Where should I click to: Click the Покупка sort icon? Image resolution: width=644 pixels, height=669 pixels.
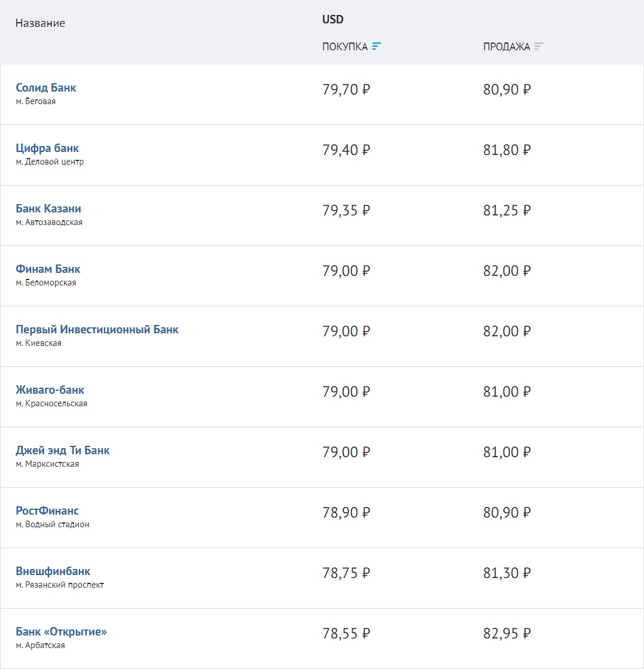(376, 47)
